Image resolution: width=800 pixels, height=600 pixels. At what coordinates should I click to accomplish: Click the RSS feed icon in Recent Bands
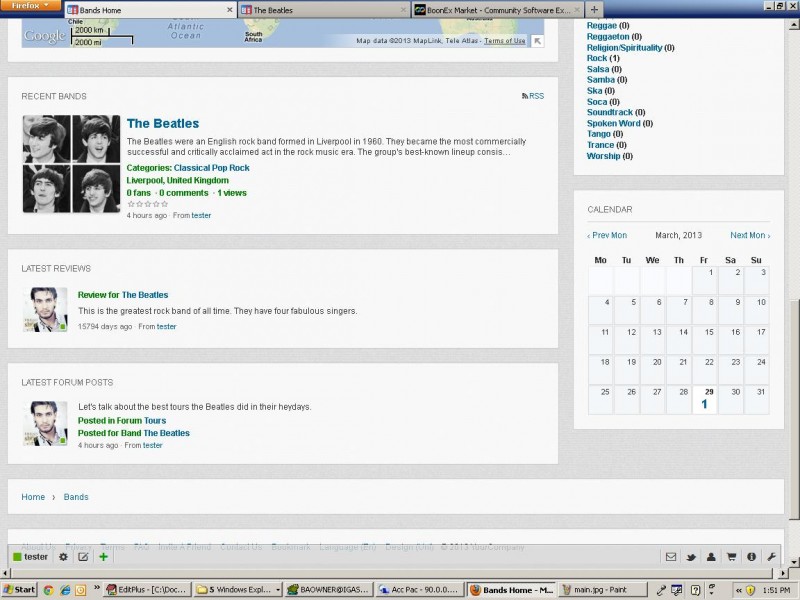tap(524, 96)
